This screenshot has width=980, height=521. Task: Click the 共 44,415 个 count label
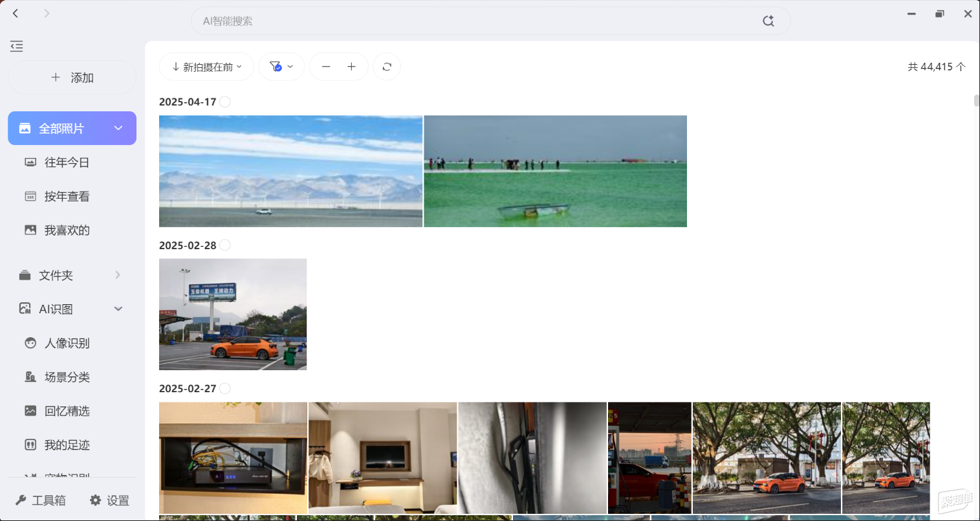point(936,67)
